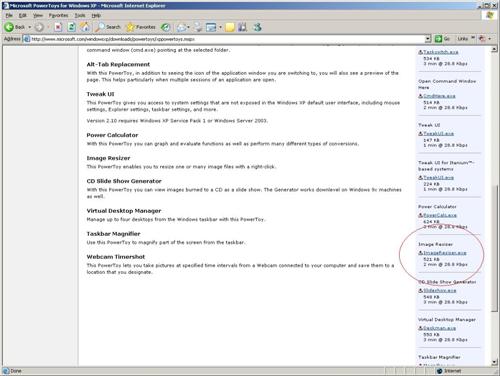
Task: Download Deskman.exe link
Action: coord(439,328)
